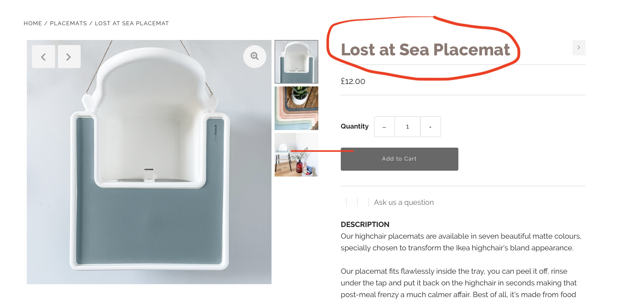644x302 pixels.
Task: Click the Quantity label
Action: tap(354, 126)
